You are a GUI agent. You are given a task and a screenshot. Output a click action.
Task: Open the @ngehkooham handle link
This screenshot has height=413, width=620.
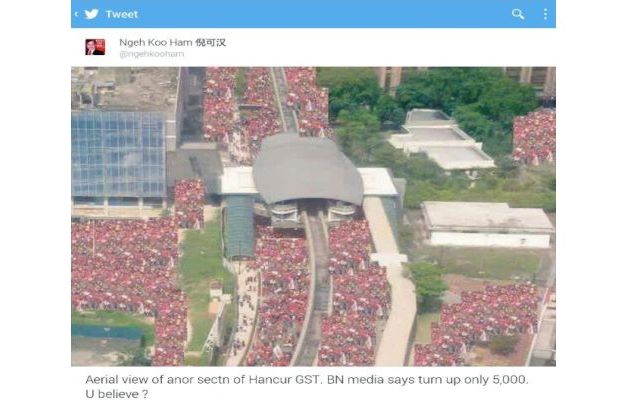[x=152, y=54]
